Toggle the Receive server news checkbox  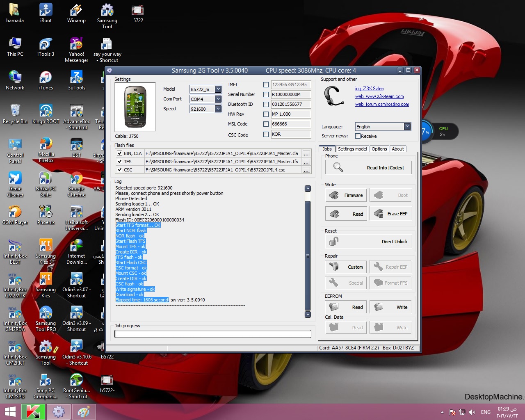coord(358,136)
